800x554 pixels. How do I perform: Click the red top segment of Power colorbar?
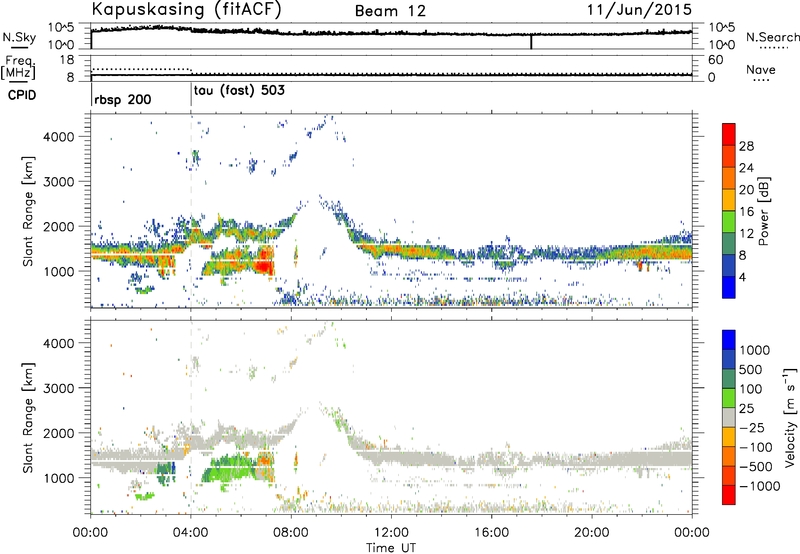tap(729, 134)
